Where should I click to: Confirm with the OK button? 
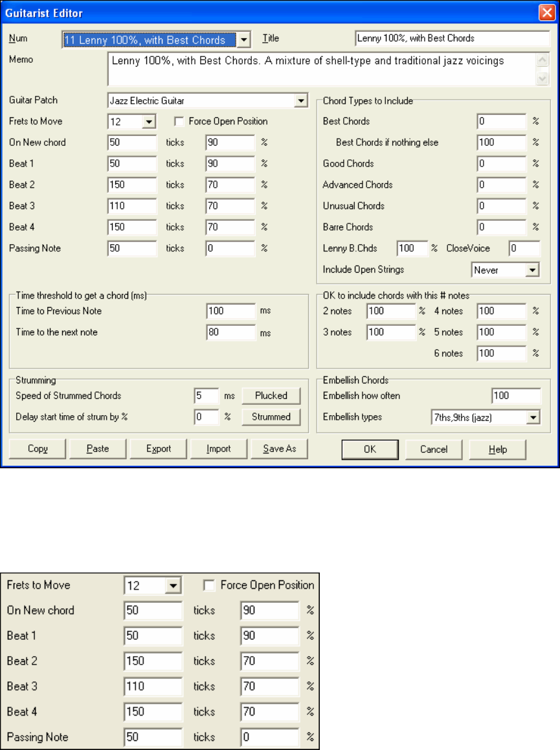(x=370, y=449)
